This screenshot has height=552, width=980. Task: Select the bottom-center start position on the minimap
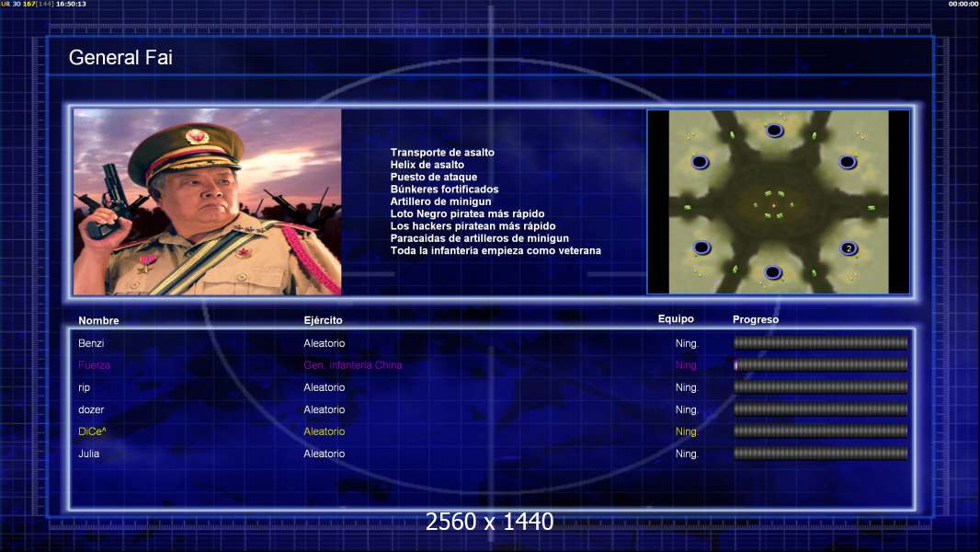[x=773, y=272]
